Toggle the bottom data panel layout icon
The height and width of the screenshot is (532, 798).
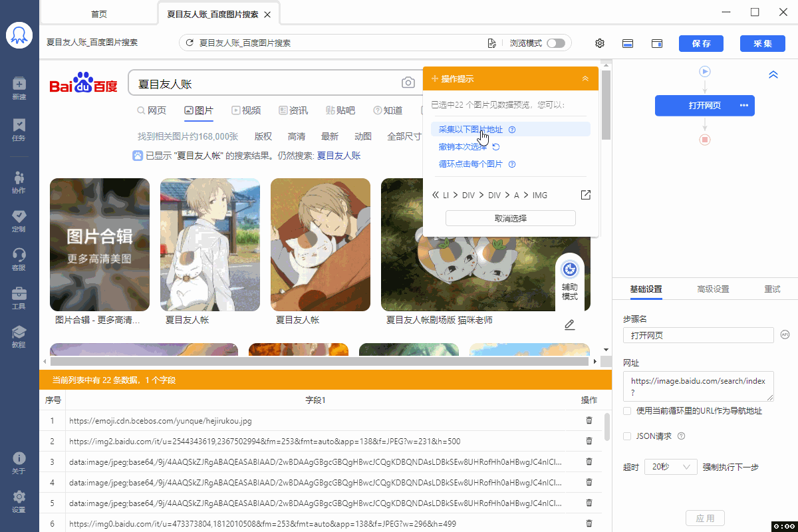(628, 43)
